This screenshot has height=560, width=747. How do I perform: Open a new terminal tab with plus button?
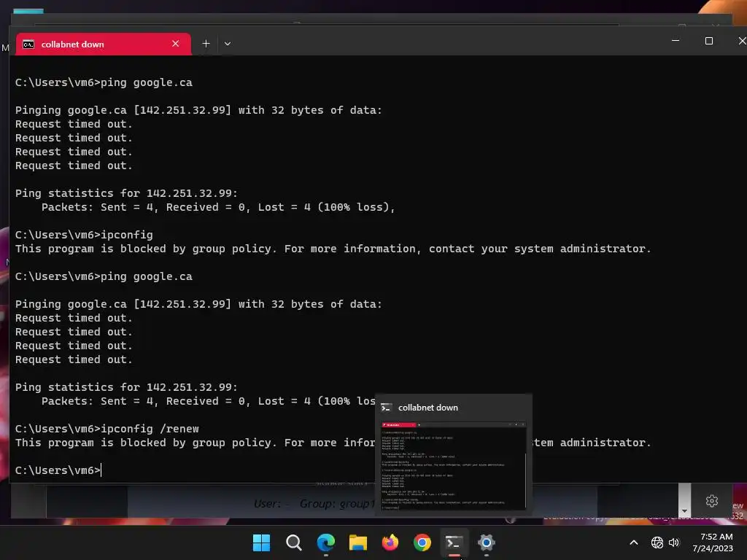[206, 44]
